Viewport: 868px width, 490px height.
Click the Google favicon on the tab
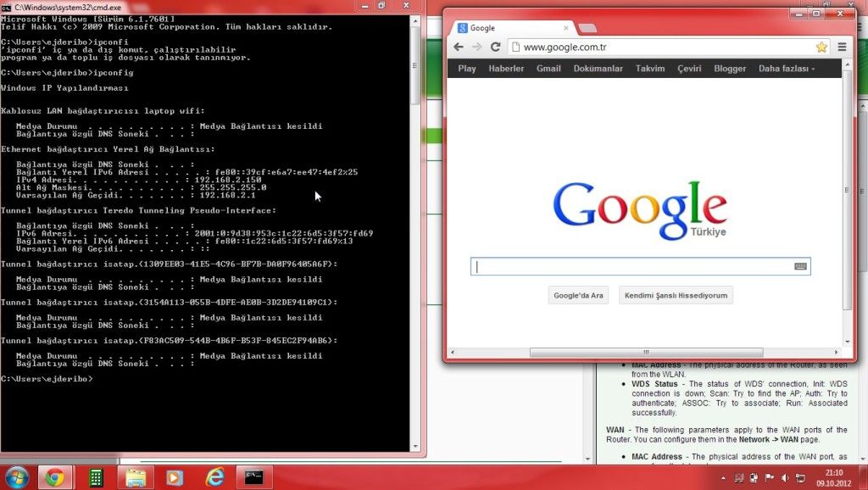pos(462,28)
